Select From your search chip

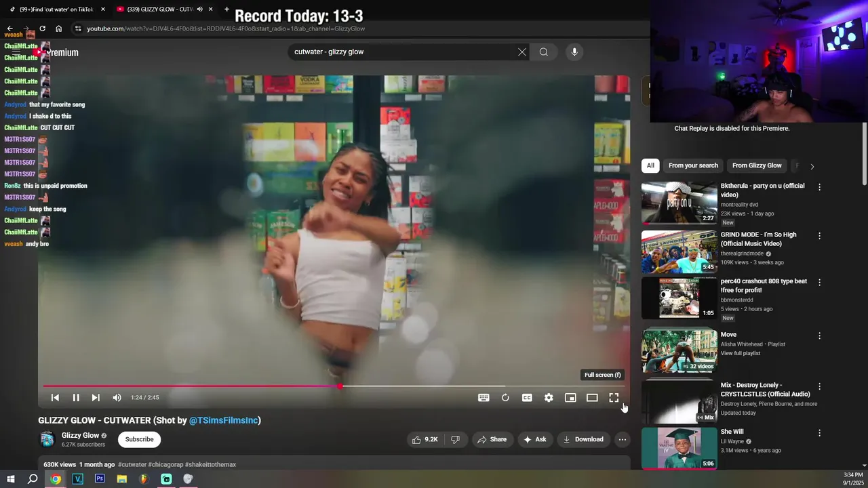(693, 165)
